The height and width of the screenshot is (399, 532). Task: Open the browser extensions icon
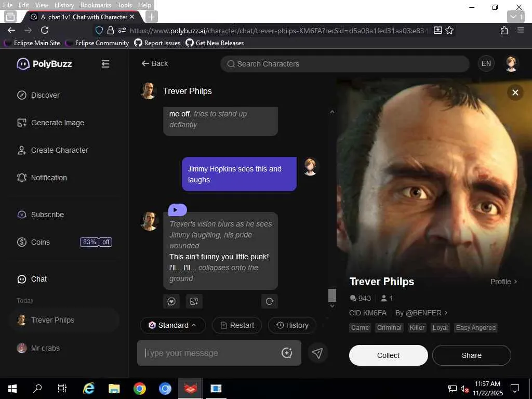pyautogui.click(x=504, y=30)
